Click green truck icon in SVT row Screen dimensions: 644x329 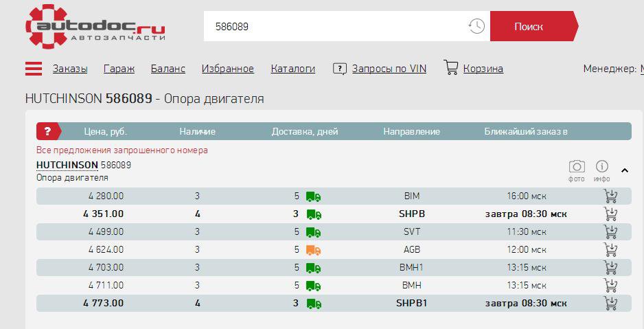coord(313,232)
